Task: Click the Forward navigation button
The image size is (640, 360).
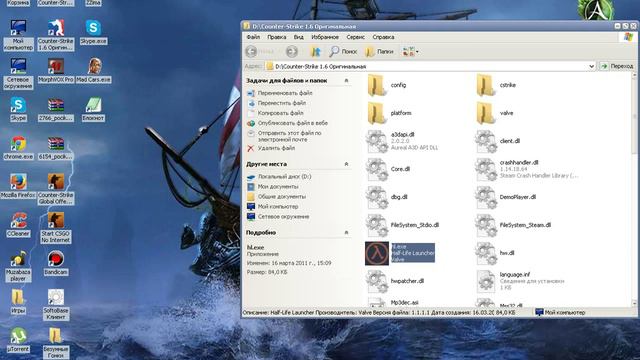Action: (291, 51)
